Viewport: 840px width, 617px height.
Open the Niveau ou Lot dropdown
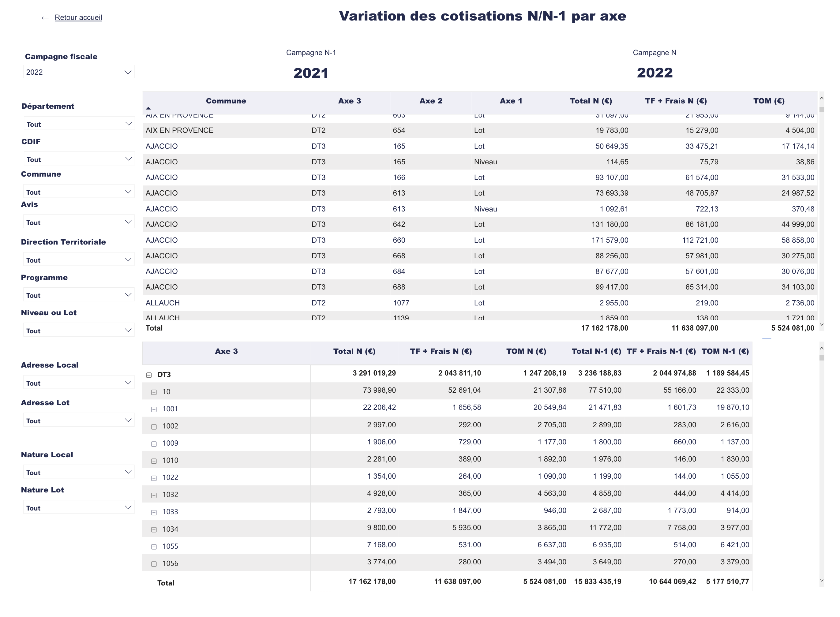click(x=78, y=331)
